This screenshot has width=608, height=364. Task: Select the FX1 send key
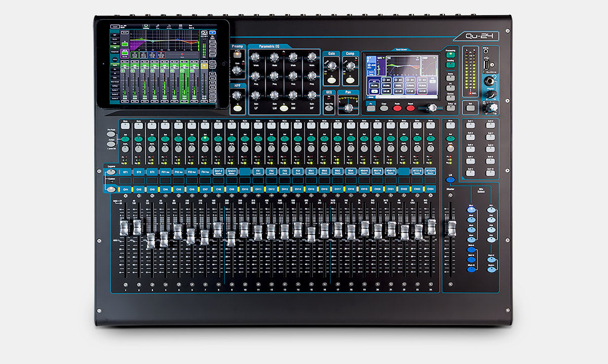(491, 210)
